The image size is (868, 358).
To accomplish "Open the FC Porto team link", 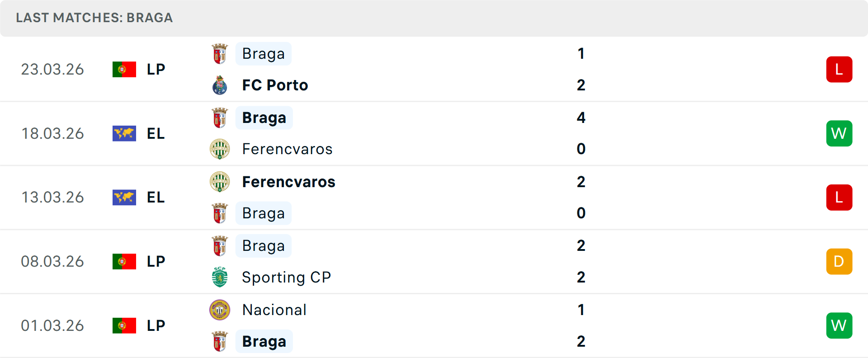I will [x=275, y=85].
